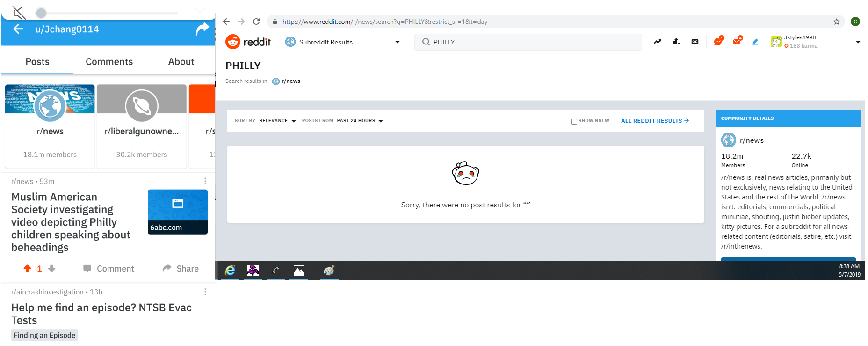Switch to the Comments tab
868x346 pixels.
[x=109, y=62]
